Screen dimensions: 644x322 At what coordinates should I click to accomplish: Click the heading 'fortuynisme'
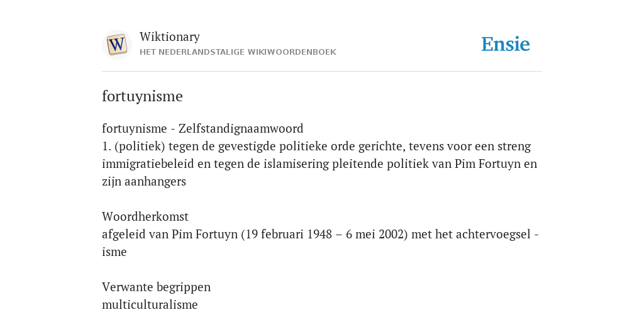[x=142, y=96]
